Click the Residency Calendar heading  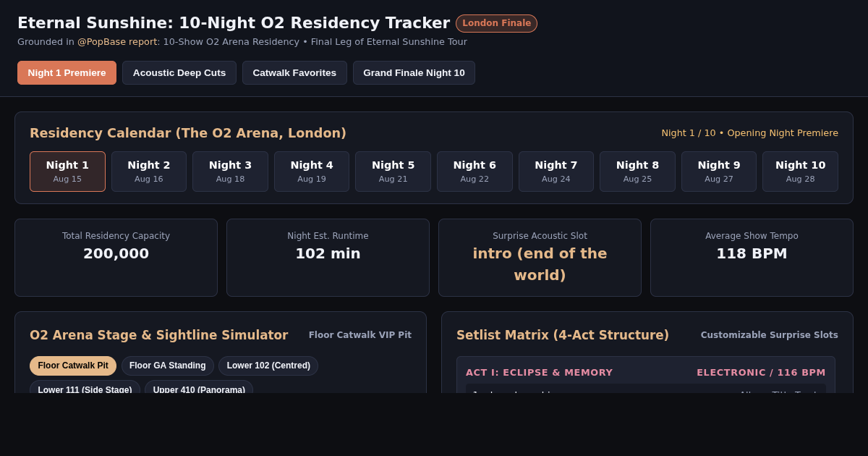188,133
